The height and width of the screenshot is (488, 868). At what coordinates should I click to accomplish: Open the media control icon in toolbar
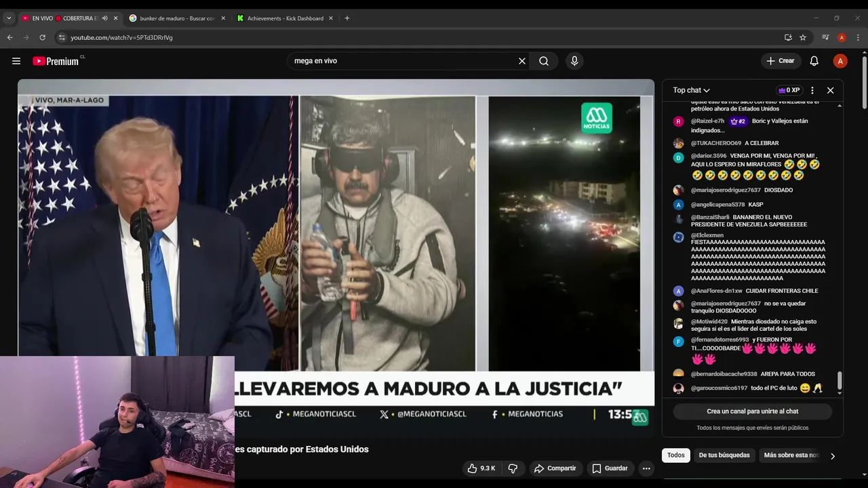point(825,37)
